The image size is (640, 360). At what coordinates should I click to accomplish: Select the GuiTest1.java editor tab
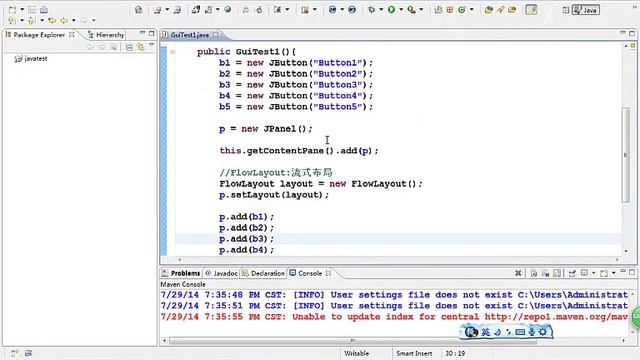pos(189,35)
